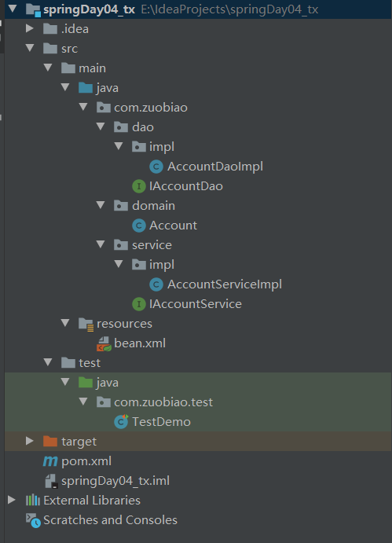The image size is (392, 543).
Task: Click the AccountDaoImpl class icon
Action: [156, 167]
